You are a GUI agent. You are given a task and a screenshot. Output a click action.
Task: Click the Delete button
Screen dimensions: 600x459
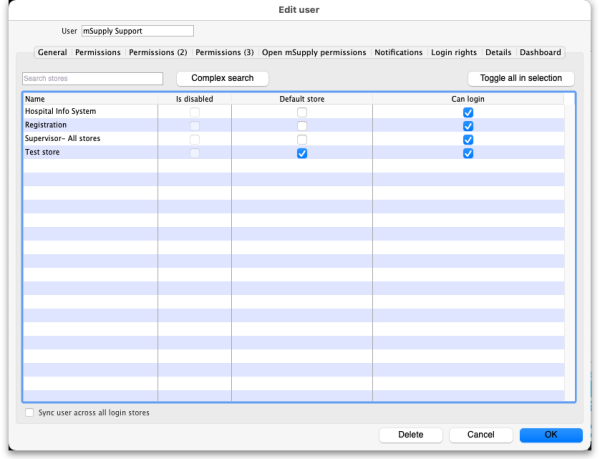point(411,435)
